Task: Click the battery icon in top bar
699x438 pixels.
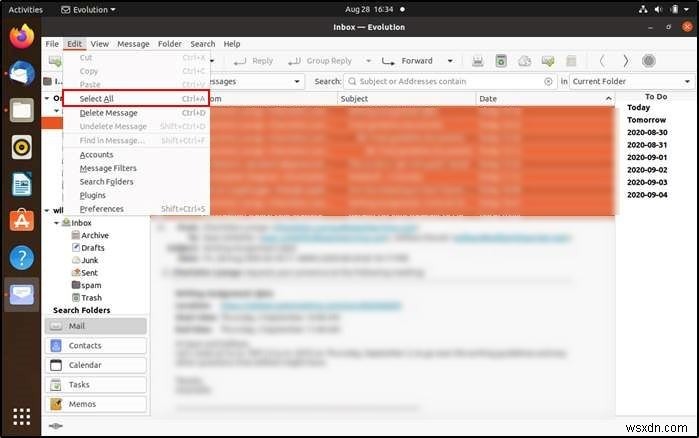Action: (x=674, y=9)
